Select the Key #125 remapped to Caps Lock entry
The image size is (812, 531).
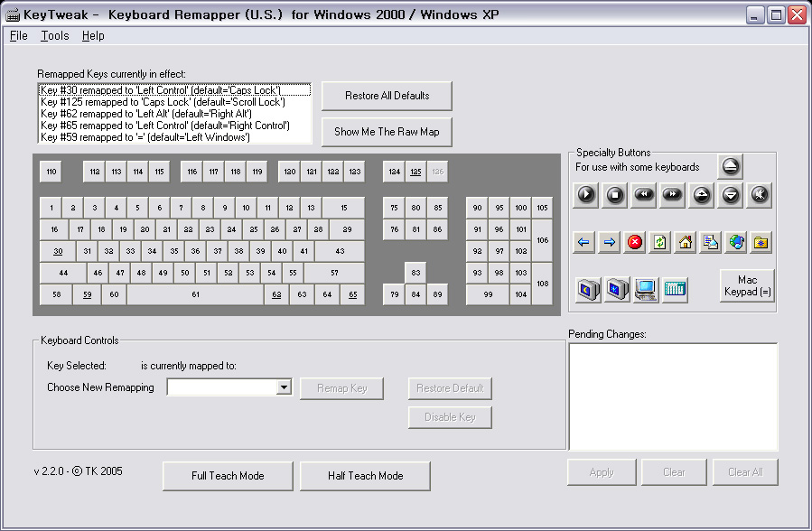click(x=175, y=102)
